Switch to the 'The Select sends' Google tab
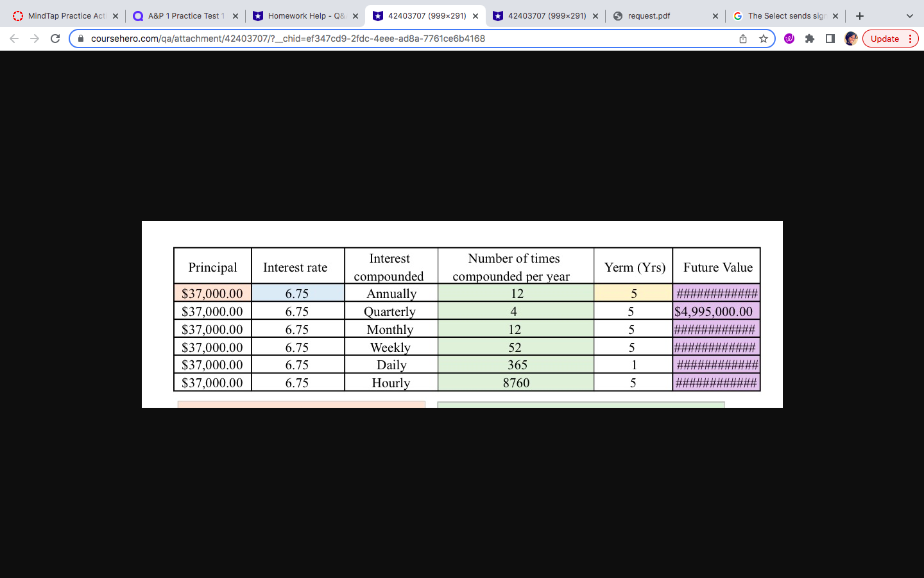 (x=785, y=16)
